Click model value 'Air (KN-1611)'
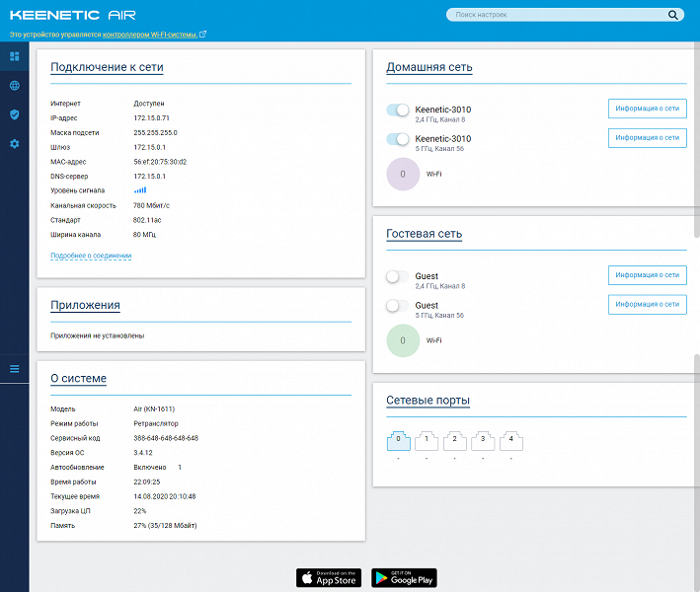The height and width of the screenshot is (592, 700). pyautogui.click(x=154, y=408)
